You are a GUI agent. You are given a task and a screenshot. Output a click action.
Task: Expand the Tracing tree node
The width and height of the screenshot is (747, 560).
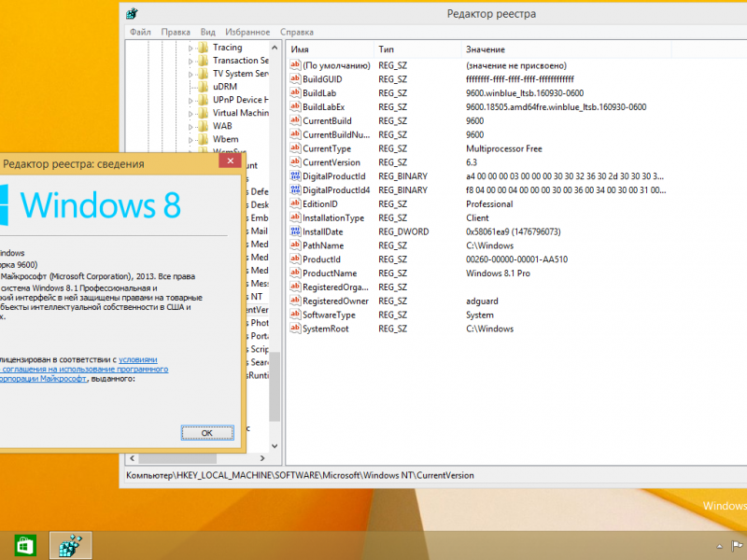point(190,49)
